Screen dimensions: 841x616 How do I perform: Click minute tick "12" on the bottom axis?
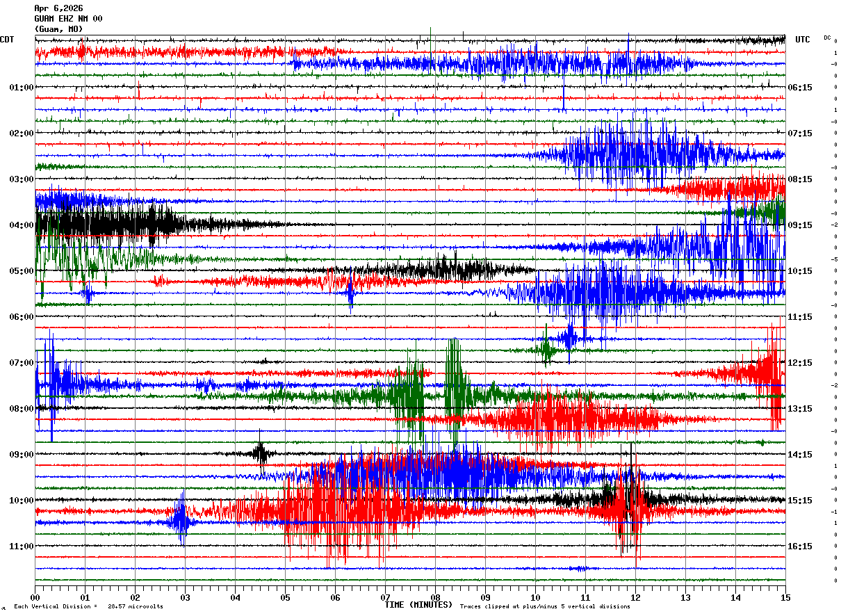tap(635, 597)
